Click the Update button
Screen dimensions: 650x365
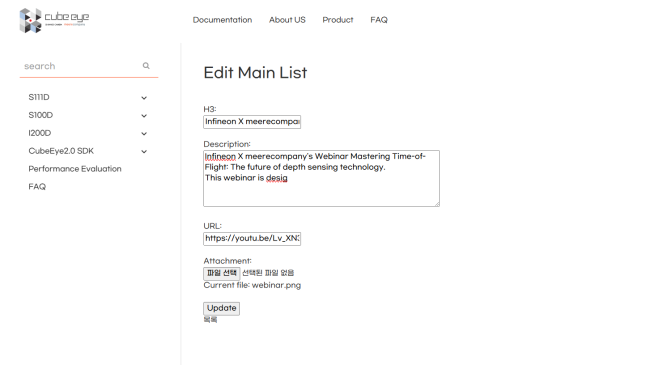tap(221, 308)
